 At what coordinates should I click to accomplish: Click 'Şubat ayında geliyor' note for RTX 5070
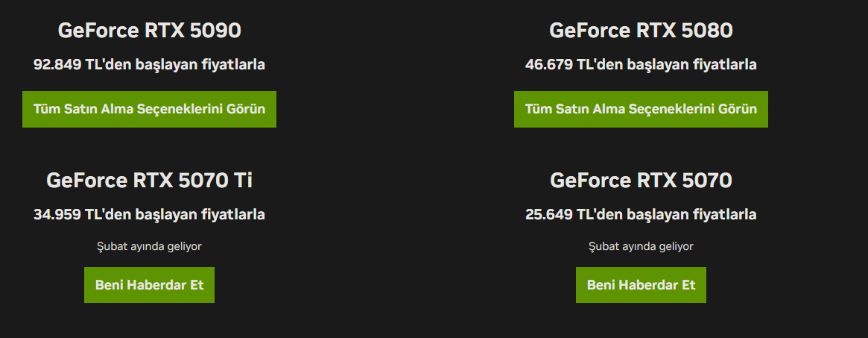pyautogui.click(x=641, y=246)
